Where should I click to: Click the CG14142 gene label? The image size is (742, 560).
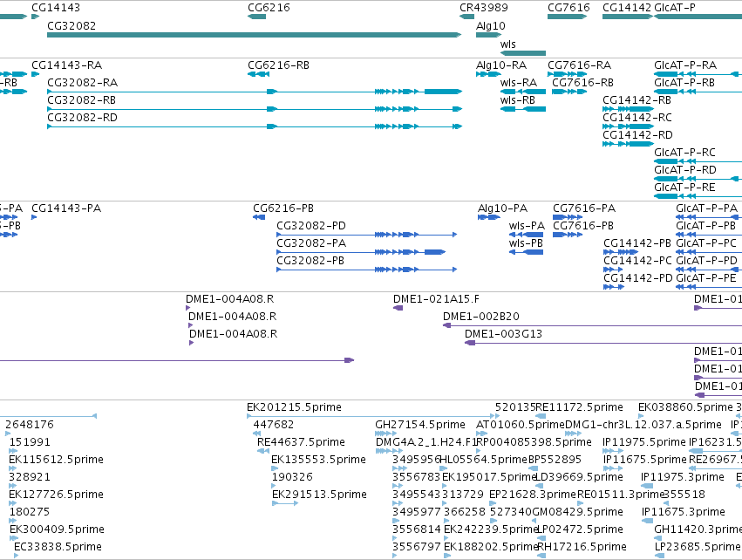click(627, 8)
